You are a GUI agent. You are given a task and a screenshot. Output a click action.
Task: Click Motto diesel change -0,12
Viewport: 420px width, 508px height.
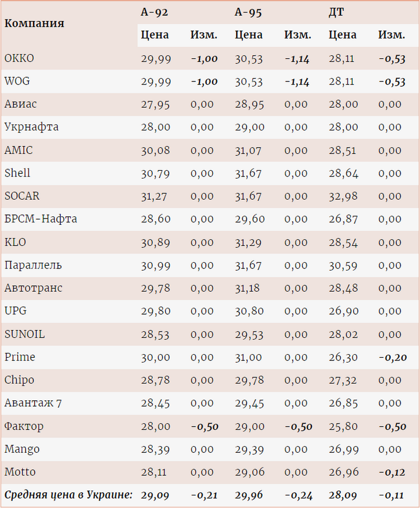(392, 473)
